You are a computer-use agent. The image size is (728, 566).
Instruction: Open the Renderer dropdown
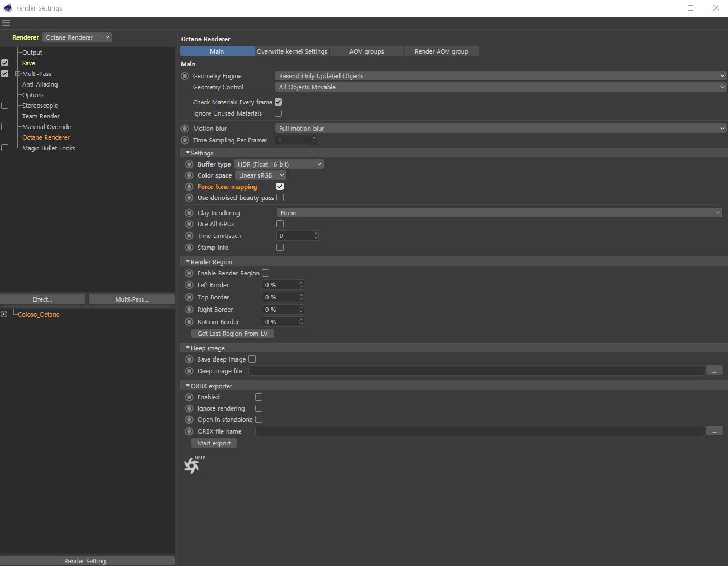(x=77, y=37)
